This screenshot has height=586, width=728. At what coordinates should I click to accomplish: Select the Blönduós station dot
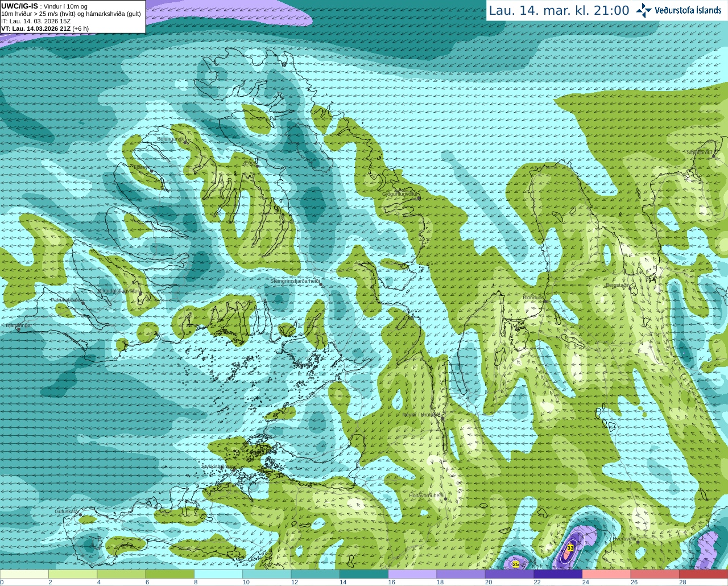click(544, 301)
